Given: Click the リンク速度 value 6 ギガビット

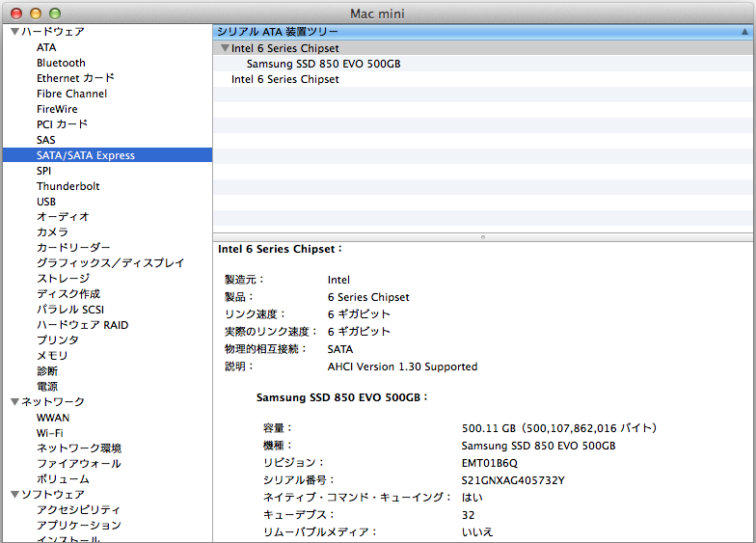Looking at the screenshot, I should pyautogui.click(x=359, y=314).
